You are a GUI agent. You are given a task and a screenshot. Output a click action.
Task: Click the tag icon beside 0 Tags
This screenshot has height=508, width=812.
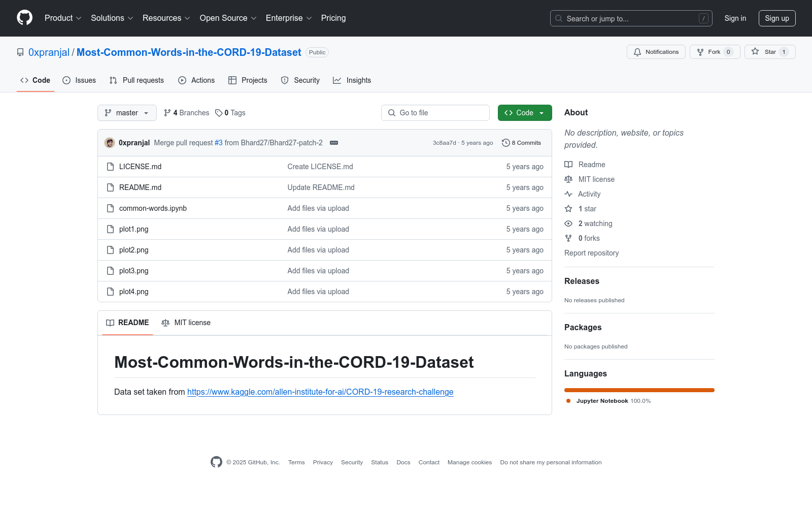point(219,113)
